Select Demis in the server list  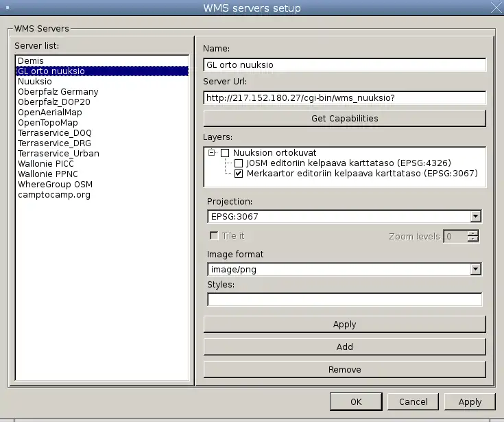pos(31,61)
